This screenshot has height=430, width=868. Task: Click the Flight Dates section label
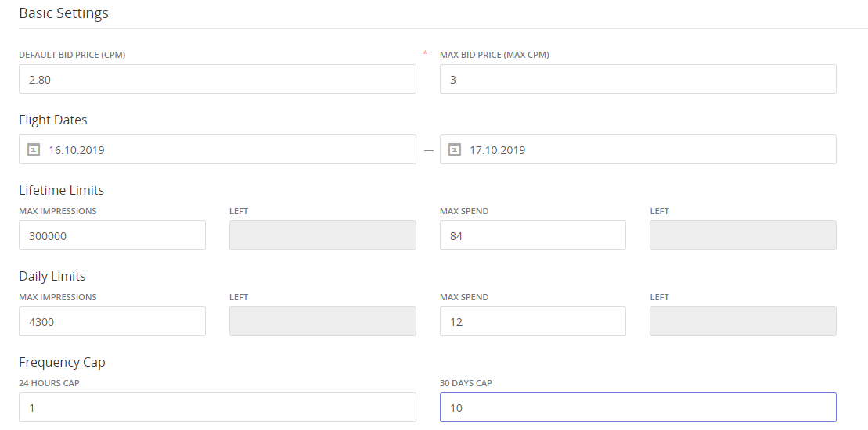pyautogui.click(x=53, y=120)
